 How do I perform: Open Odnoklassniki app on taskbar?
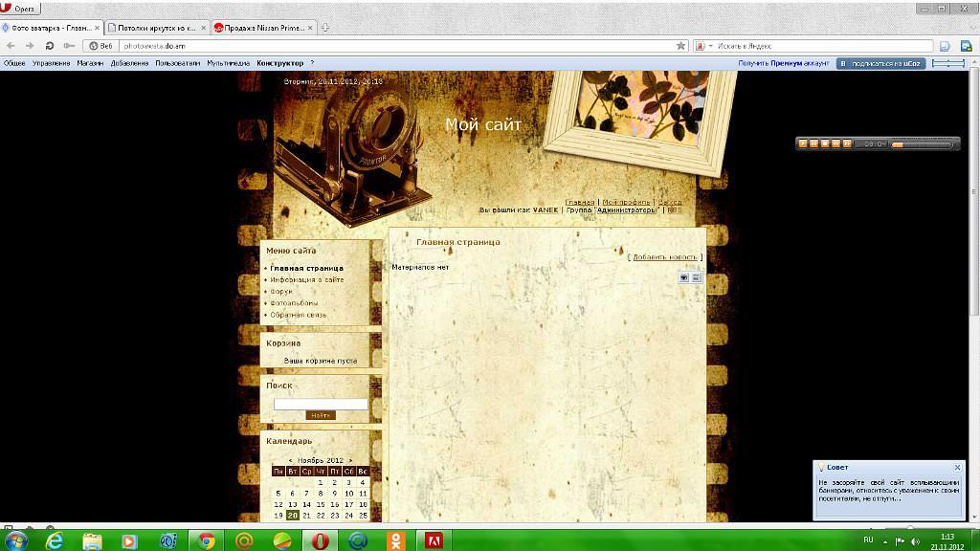pyautogui.click(x=395, y=540)
